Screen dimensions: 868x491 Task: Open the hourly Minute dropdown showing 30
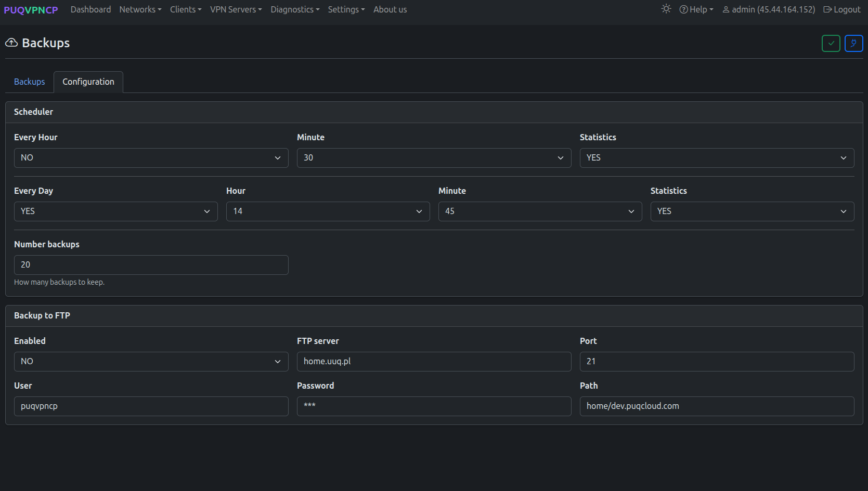434,158
